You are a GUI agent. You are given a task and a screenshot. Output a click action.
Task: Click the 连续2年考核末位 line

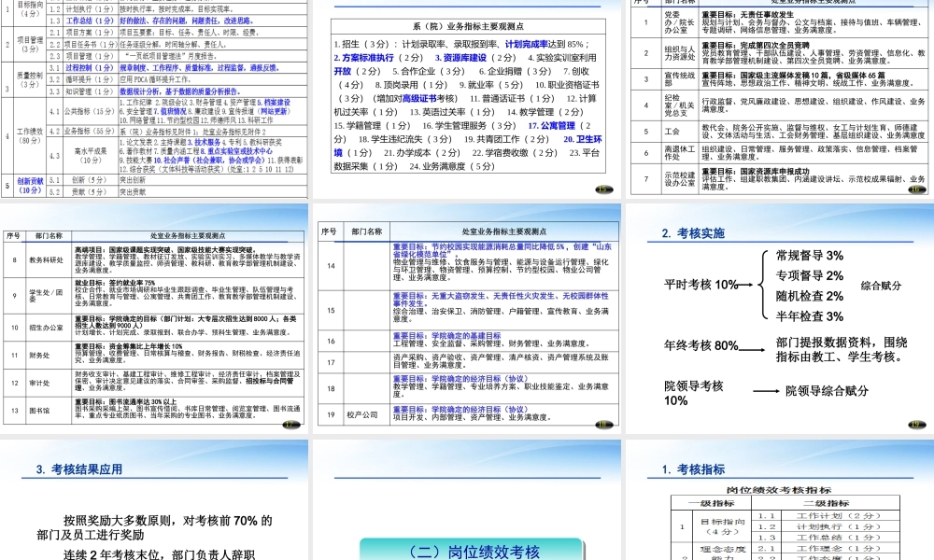pos(159,554)
